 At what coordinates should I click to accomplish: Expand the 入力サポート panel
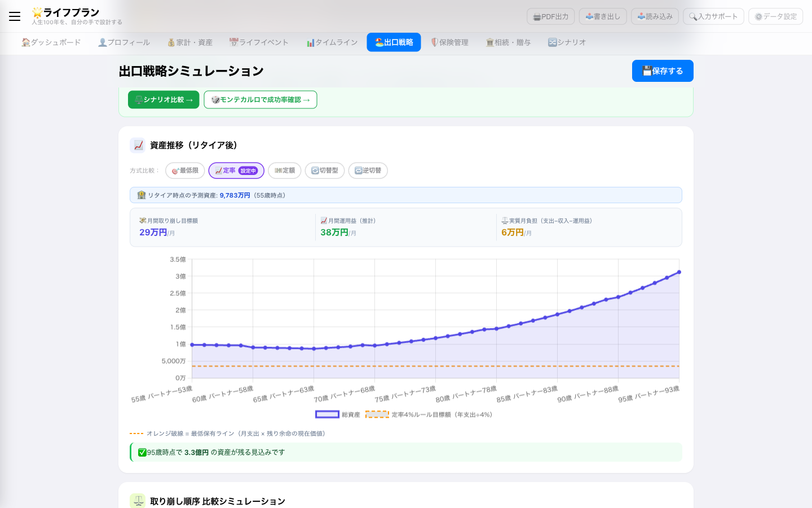coord(713,16)
